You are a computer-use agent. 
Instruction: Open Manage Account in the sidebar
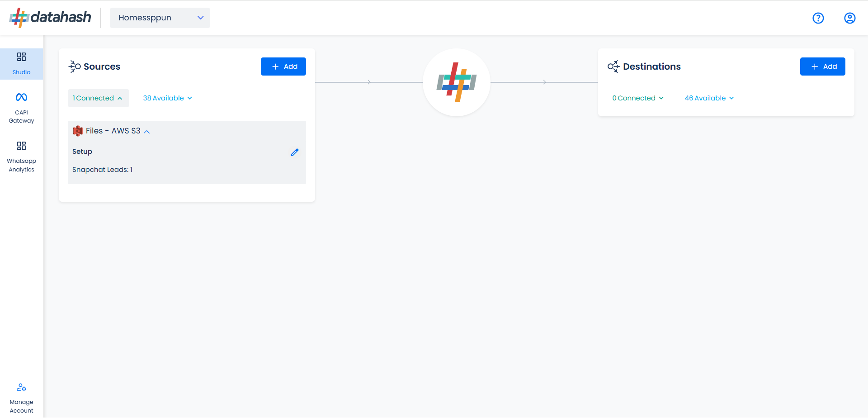click(21, 398)
